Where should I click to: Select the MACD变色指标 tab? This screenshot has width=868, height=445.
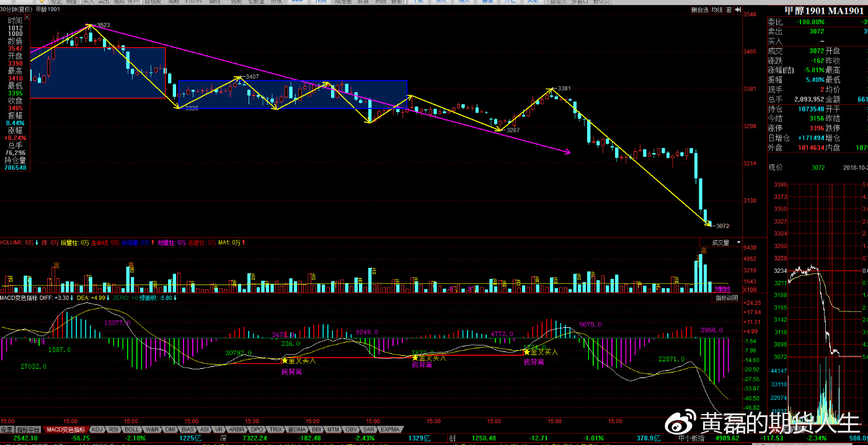[66, 430]
